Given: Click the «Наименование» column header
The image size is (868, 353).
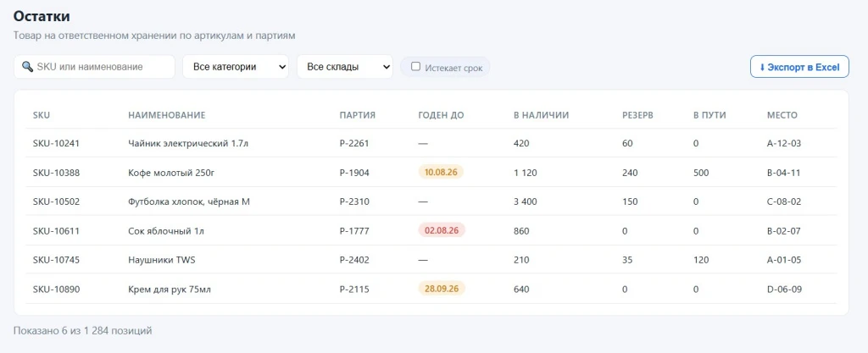Looking at the screenshot, I should click(167, 115).
